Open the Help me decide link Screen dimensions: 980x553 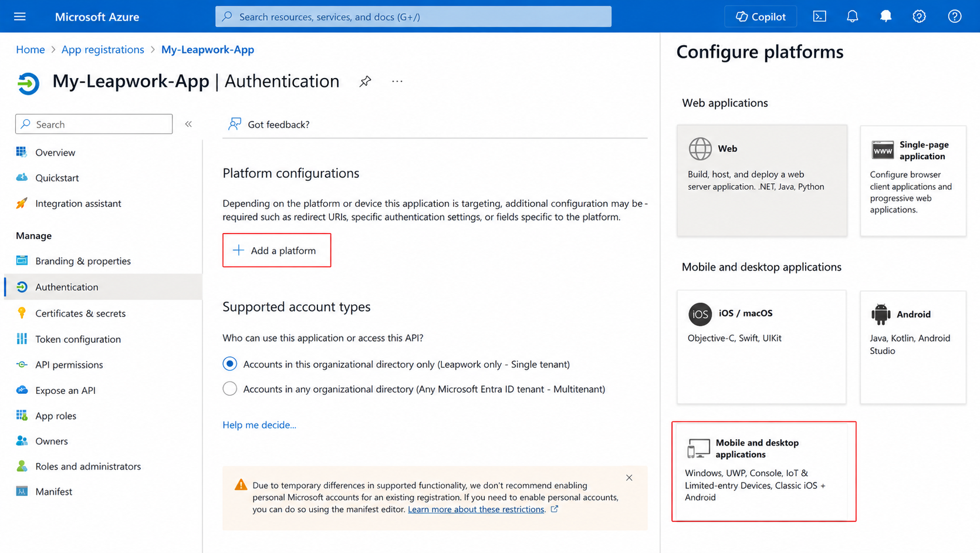click(x=259, y=424)
